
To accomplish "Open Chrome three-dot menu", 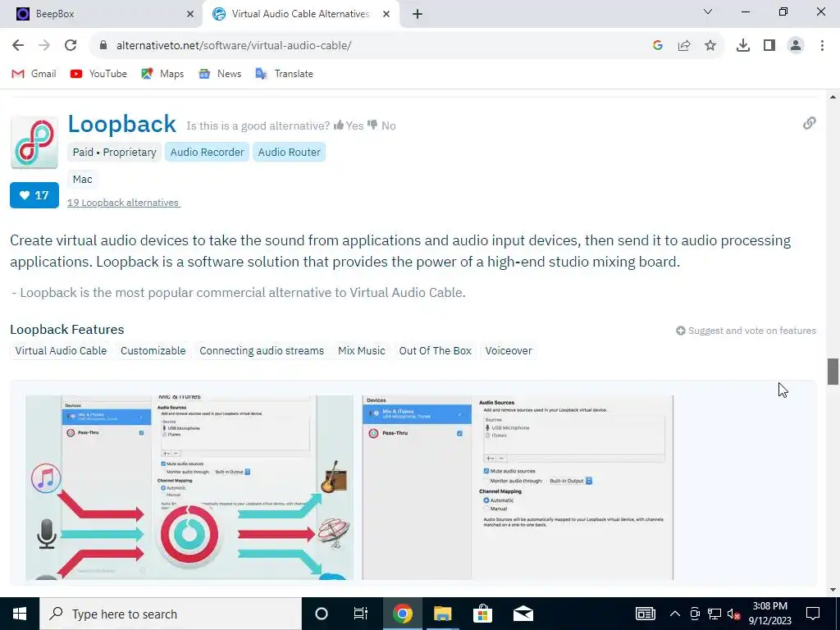I will (822, 46).
